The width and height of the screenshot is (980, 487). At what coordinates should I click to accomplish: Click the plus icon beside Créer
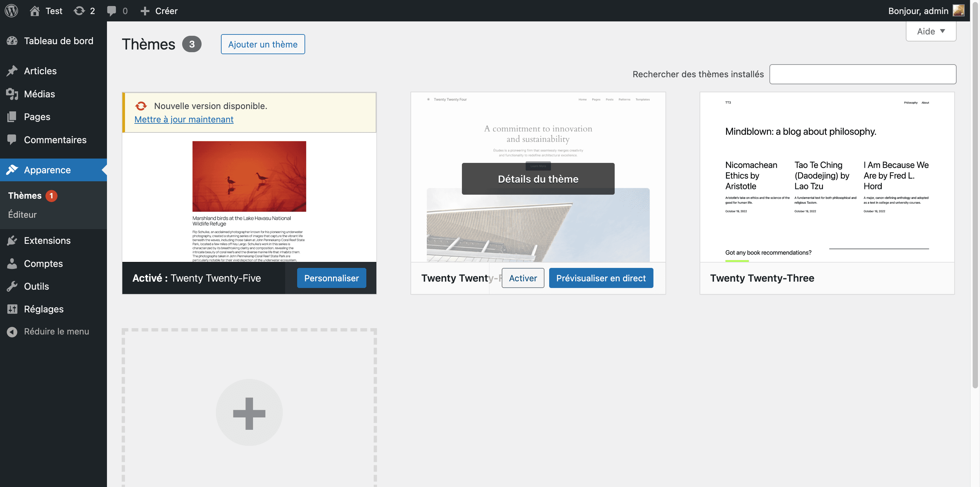click(x=145, y=11)
